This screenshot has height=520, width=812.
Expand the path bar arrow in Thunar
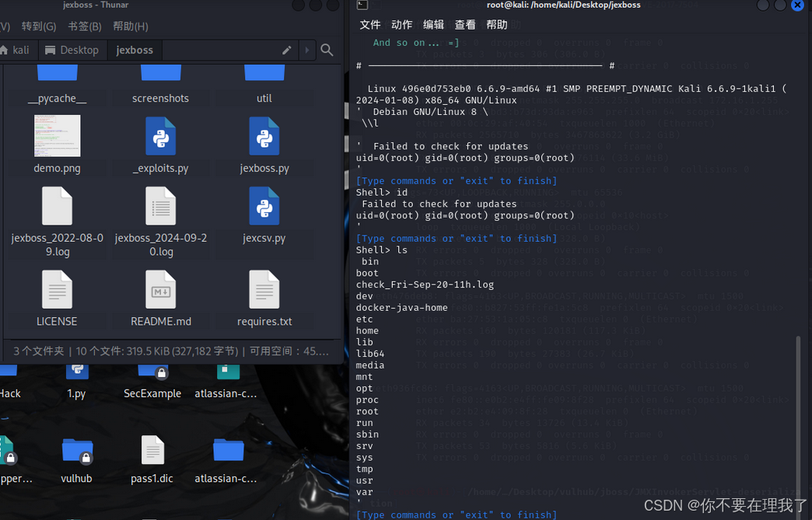tap(307, 51)
